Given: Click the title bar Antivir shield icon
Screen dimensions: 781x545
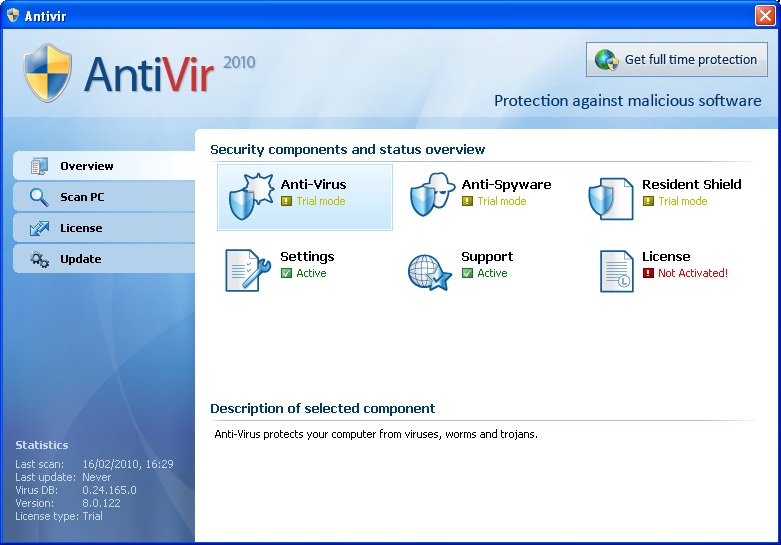Looking at the screenshot, I should (x=13, y=15).
